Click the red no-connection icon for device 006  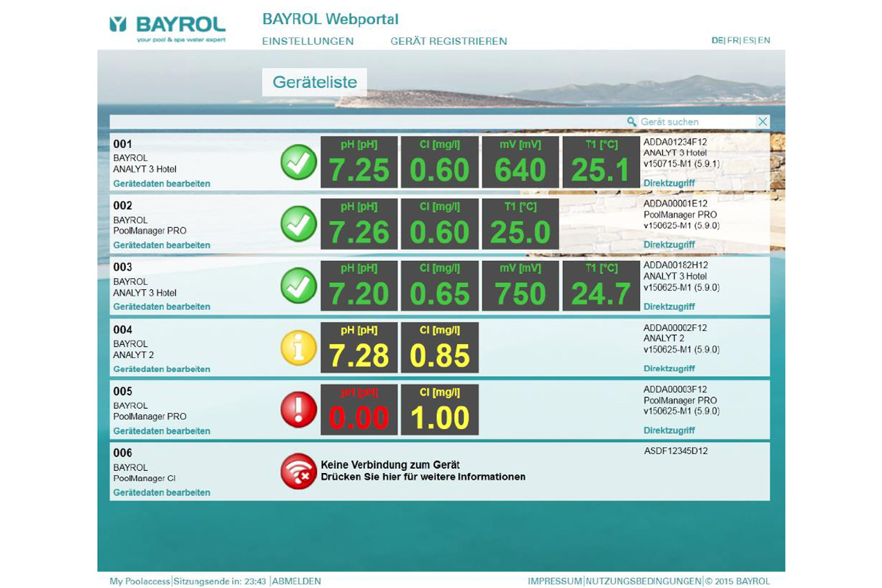298,471
